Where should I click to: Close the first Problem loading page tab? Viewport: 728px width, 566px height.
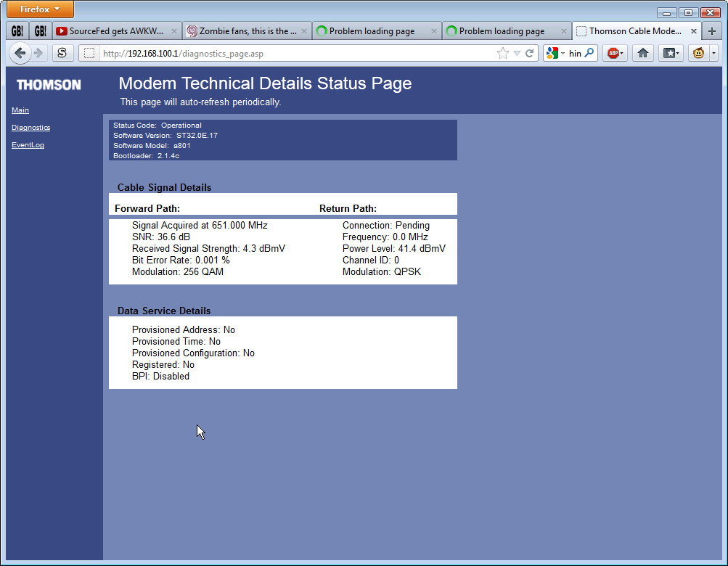(x=433, y=31)
